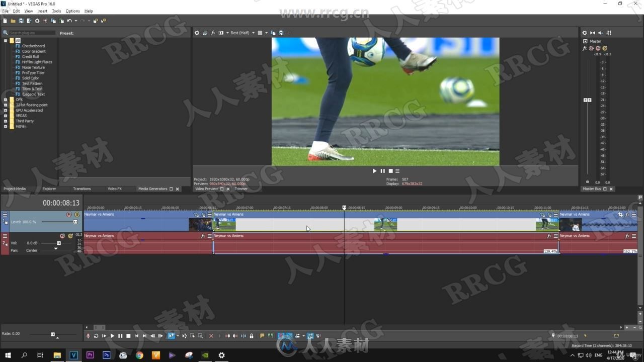Open Video Output FX in preview toolbar
Image resolution: width=644 pixels, height=362 pixels.
coord(213,33)
